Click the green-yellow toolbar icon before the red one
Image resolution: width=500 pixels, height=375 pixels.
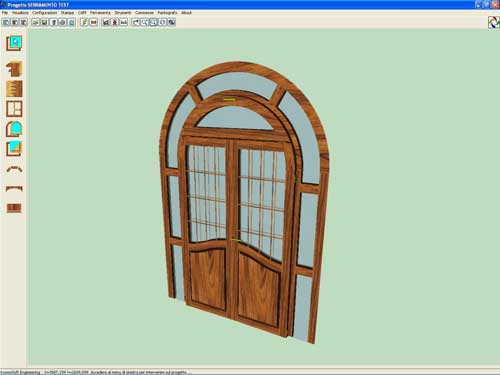pos(84,22)
